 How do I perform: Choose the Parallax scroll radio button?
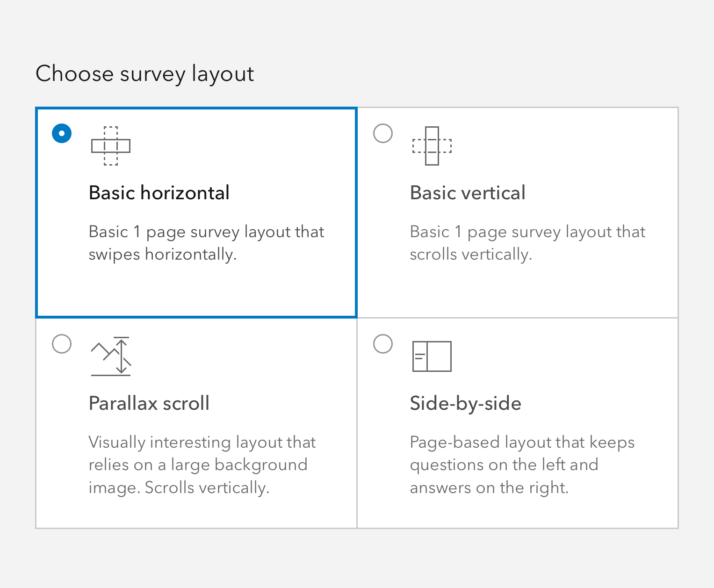tap(62, 344)
